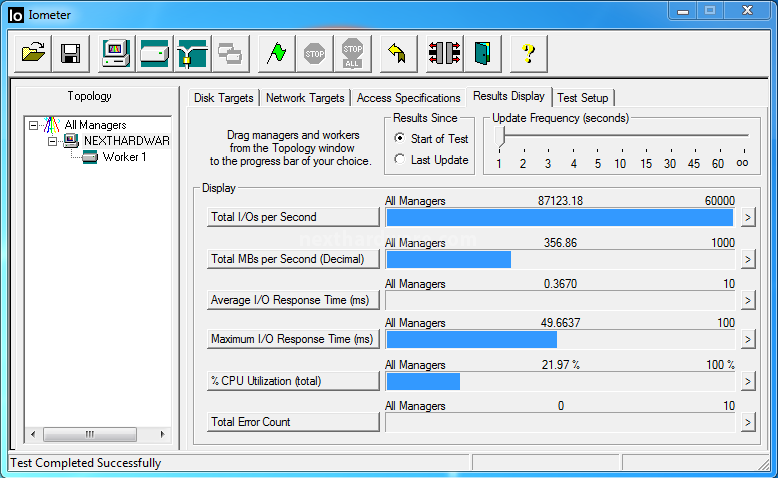Expand the % CPU Utilization arrow
The image size is (778, 478).
pos(748,381)
